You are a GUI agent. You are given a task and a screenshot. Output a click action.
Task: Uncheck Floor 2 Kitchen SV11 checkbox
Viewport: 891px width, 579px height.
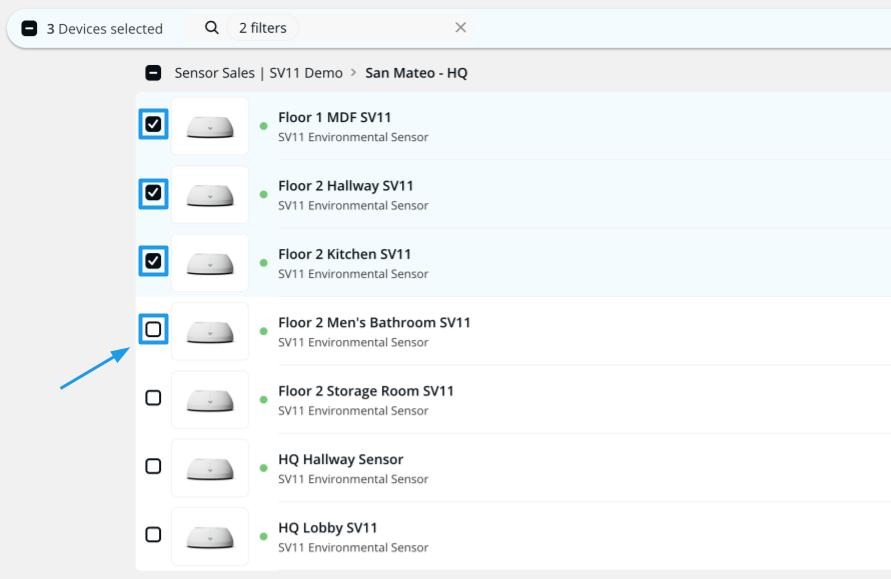click(x=153, y=261)
